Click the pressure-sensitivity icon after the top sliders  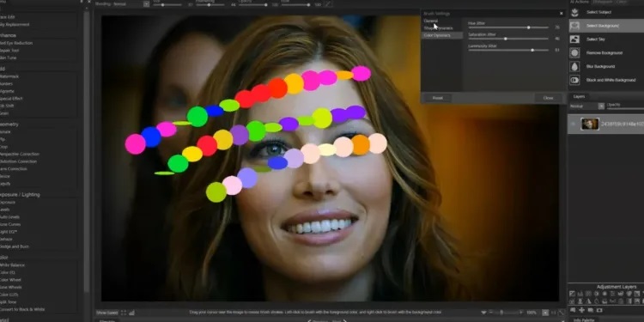pyautogui.click(x=328, y=4)
